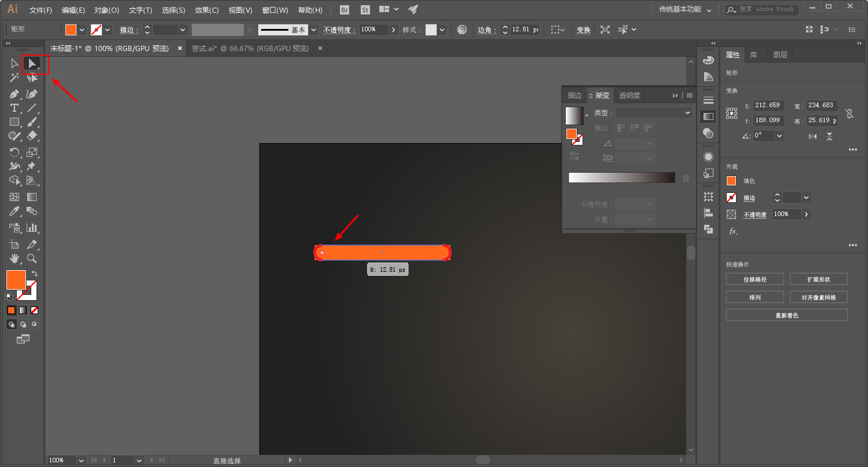Open Recolor Artwork color wheel icon
The image size is (868, 467).
pos(462,30)
